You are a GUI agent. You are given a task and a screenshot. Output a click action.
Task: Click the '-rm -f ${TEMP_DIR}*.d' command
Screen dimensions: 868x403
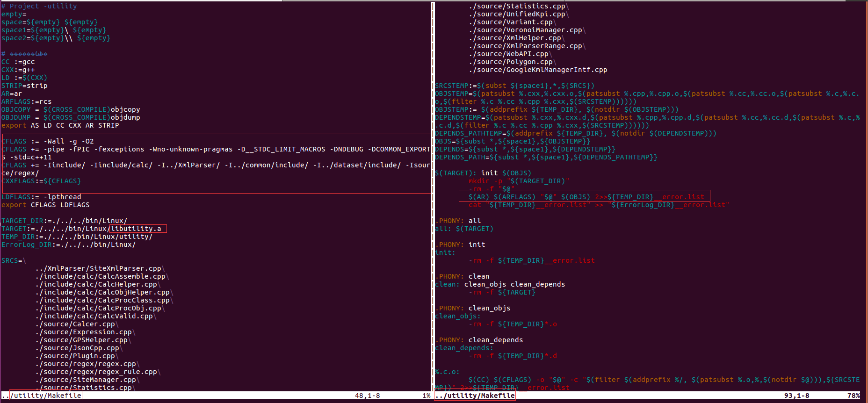coord(513,356)
